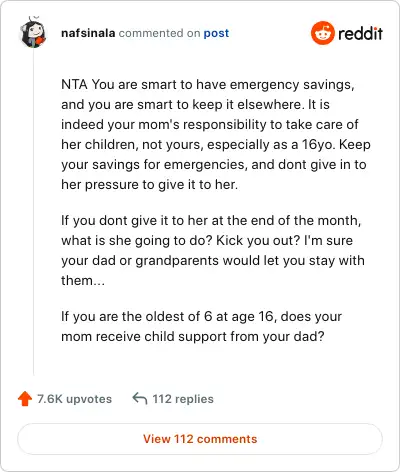
Task: Open the "112 replies" label
Action: tap(183, 399)
